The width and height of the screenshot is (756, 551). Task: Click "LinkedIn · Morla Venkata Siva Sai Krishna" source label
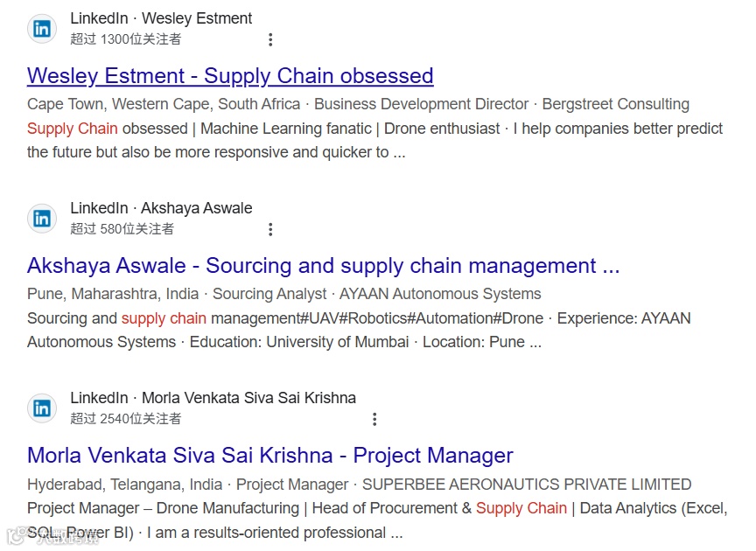click(213, 398)
